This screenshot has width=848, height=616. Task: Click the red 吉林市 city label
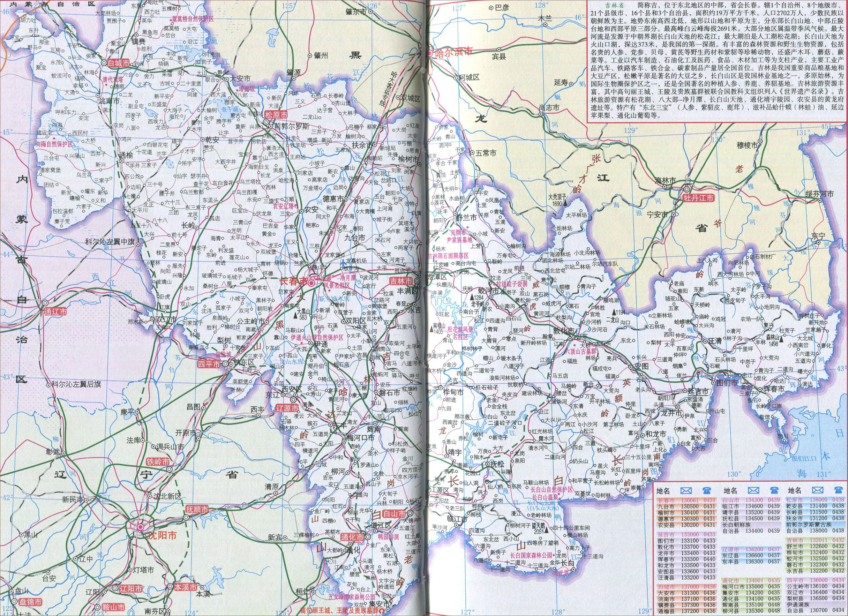(x=401, y=281)
